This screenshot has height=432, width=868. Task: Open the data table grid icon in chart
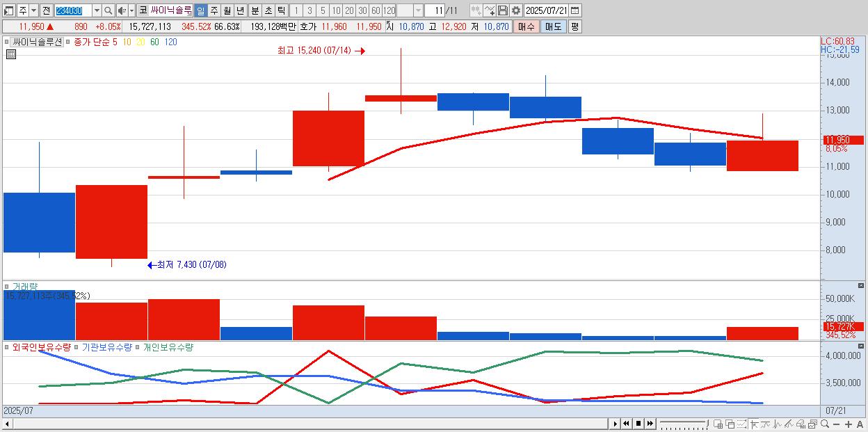tap(10, 54)
